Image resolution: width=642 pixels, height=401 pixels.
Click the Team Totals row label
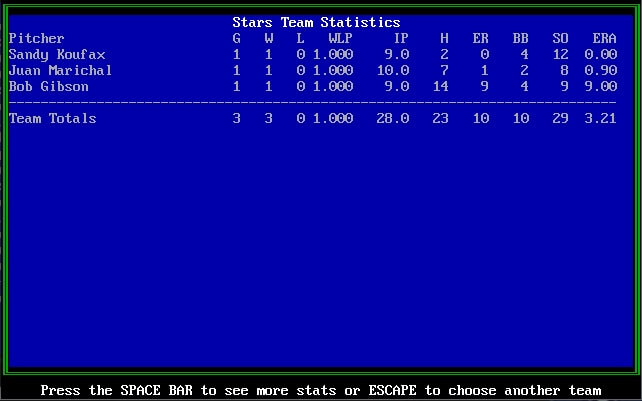click(52, 118)
